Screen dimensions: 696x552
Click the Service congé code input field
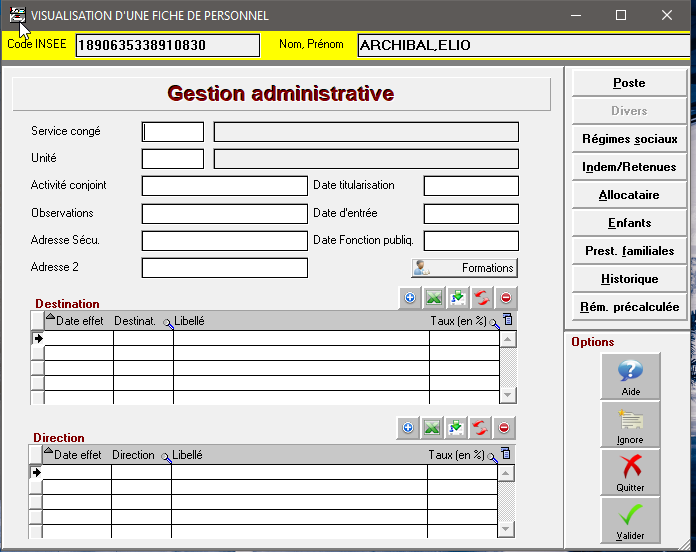tap(173, 132)
